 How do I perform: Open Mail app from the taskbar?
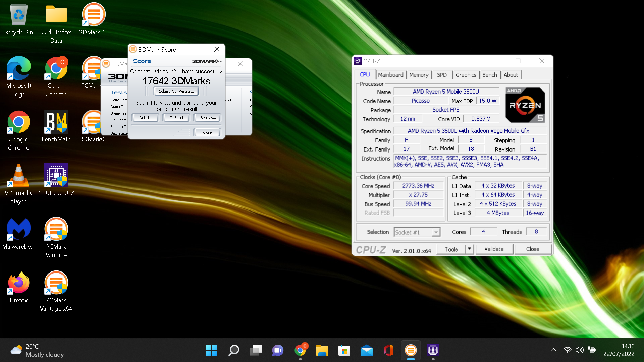pos(366,350)
